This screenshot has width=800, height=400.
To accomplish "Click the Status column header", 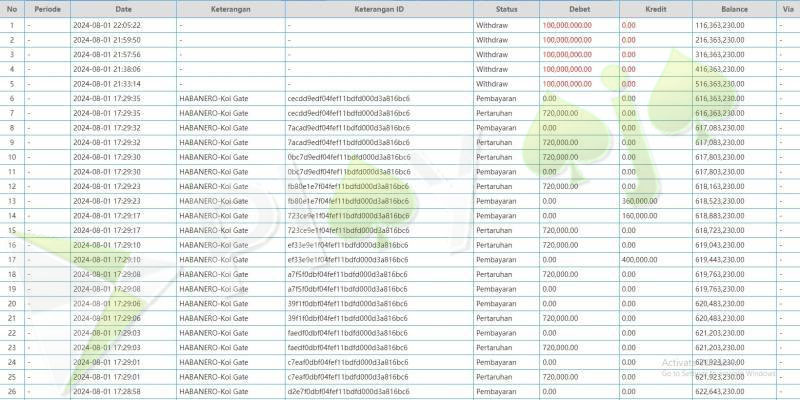I will pos(506,8).
